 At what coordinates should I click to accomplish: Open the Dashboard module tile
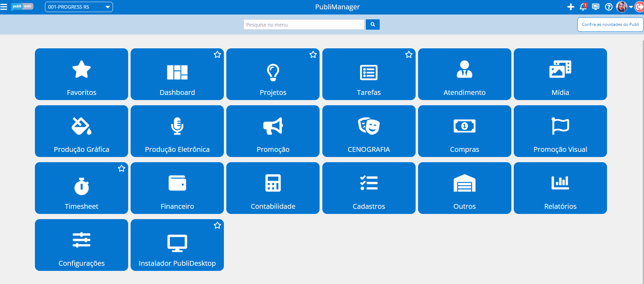(x=177, y=74)
